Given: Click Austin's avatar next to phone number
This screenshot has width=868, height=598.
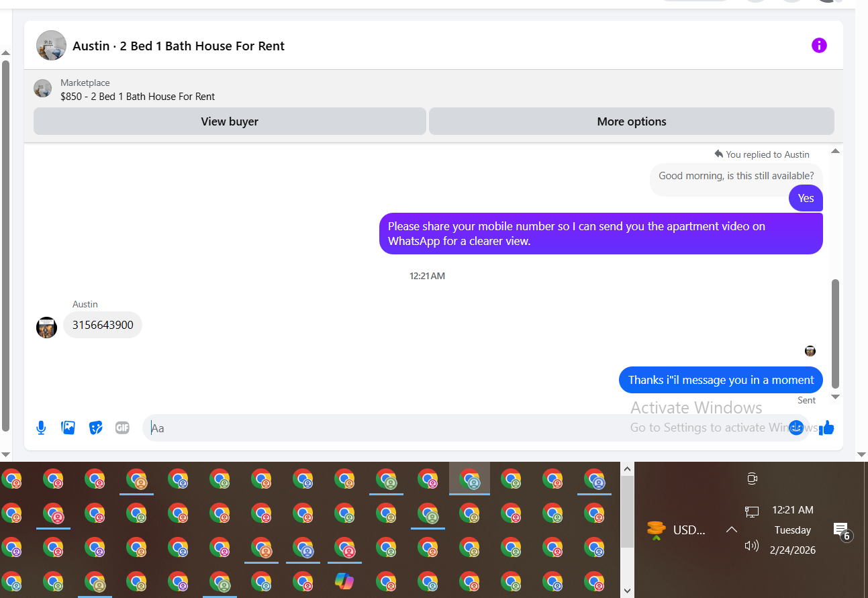Looking at the screenshot, I should coord(46,328).
